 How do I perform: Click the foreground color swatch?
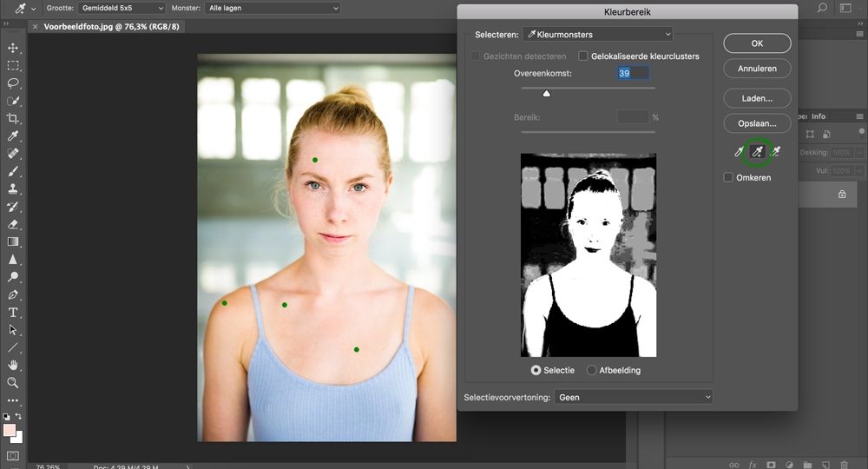click(10, 430)
